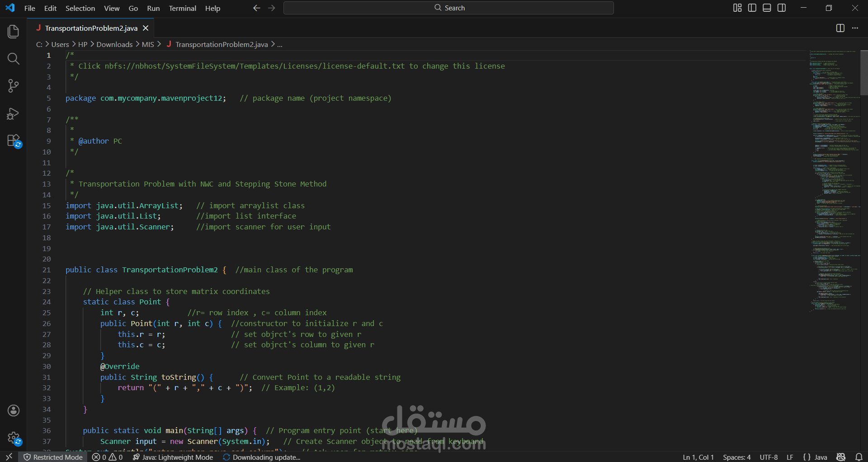Click Users in the breadcrumb
The height and width of the screenshot is (462, 868).
click(60, 44)
